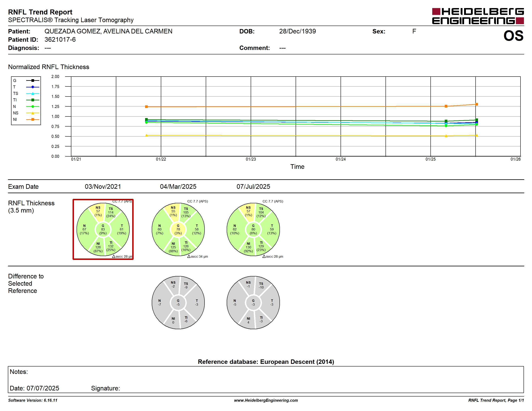Click exam date 07/Jul/2025

[253, 187]
